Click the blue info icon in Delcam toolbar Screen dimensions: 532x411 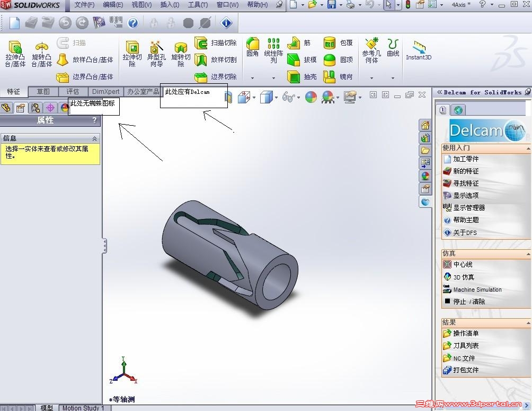[x=226, y=23]
